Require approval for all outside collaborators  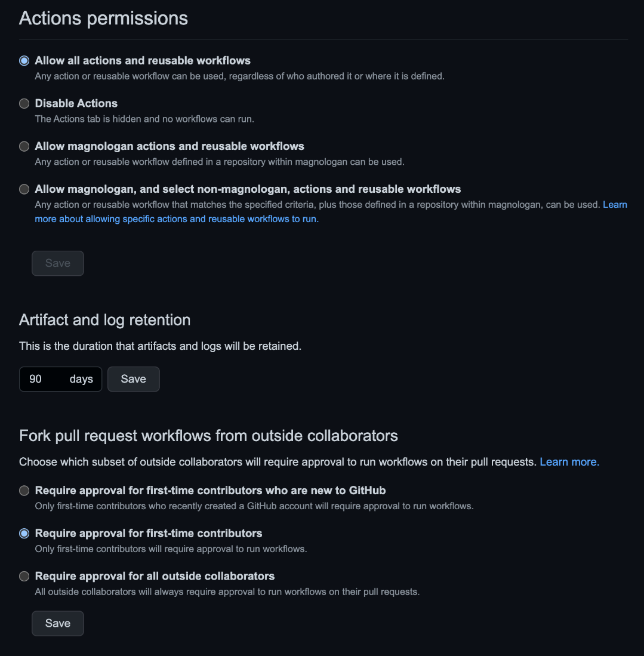coord(24,577)
